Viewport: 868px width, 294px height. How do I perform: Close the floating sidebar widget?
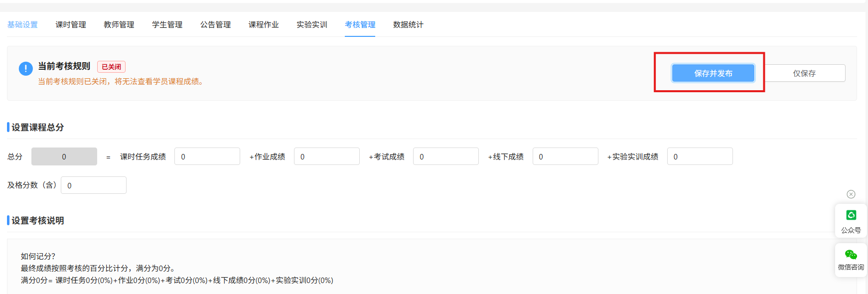[851, 194]
